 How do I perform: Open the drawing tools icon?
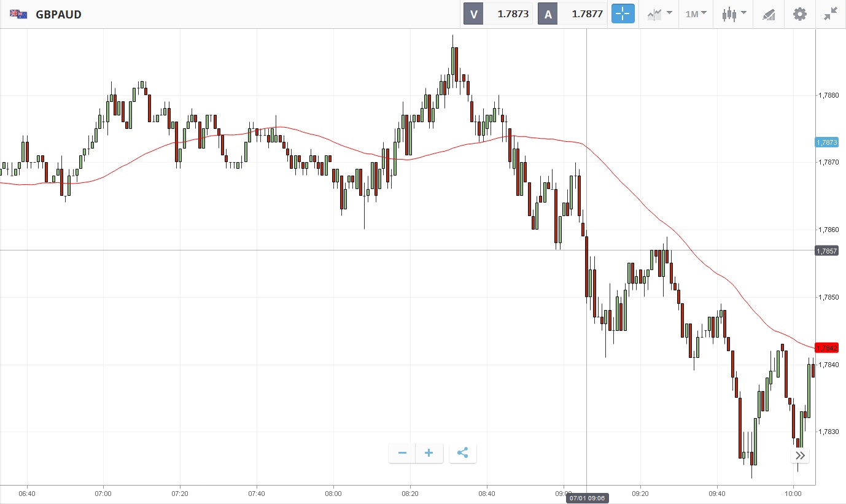[x=769, y=14]
